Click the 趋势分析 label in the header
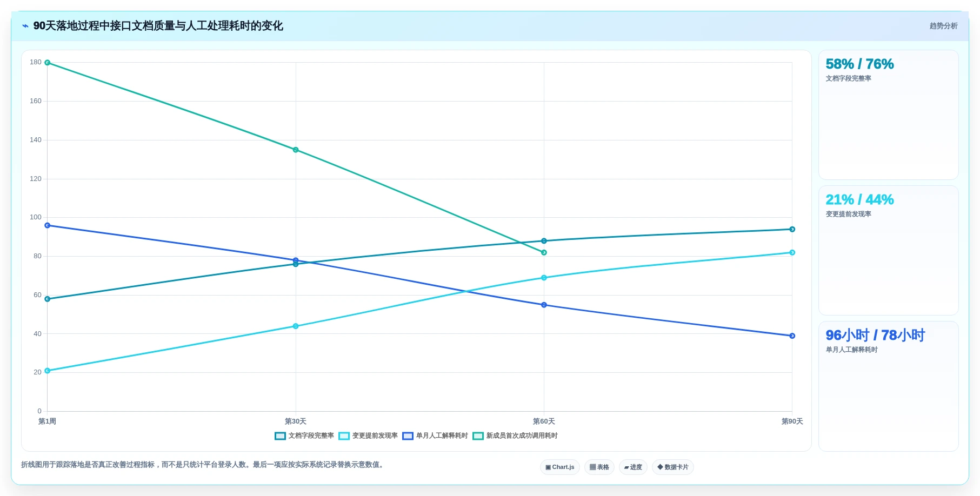The width and height of the screenshot is (980, 496). pyautogui.click(x=943, y=26)
